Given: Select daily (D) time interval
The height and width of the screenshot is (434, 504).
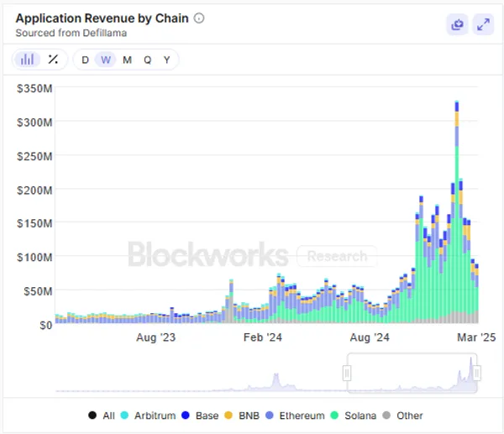Looking at the screenshot, I should click(85, 60).
